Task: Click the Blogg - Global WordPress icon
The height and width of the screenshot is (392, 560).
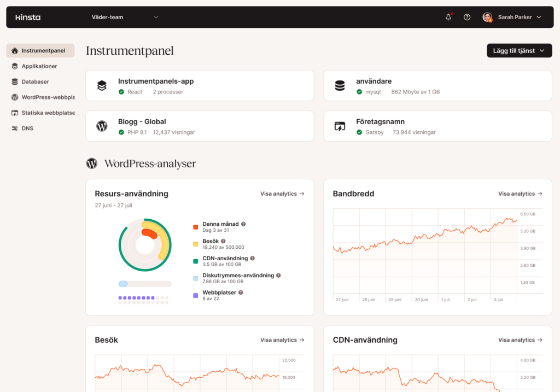Action: pyautogui.click(x=102, y=126)
